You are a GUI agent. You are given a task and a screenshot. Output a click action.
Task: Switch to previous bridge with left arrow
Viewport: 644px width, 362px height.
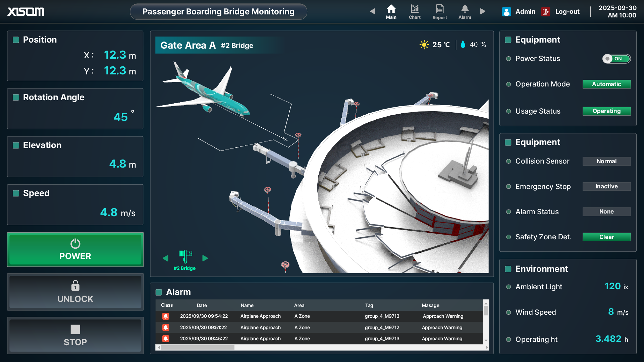tap(165, 258)
